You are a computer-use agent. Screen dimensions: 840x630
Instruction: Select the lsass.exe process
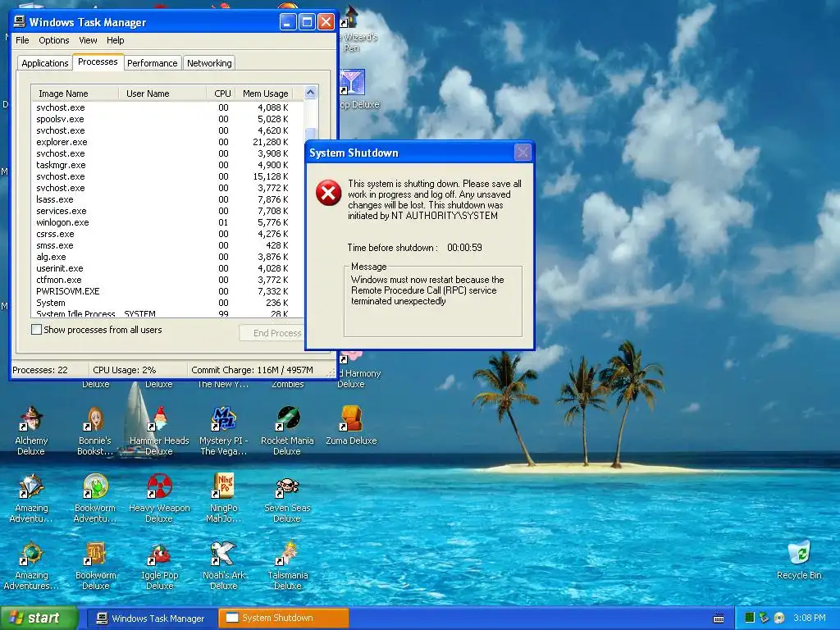coord(167,199)
